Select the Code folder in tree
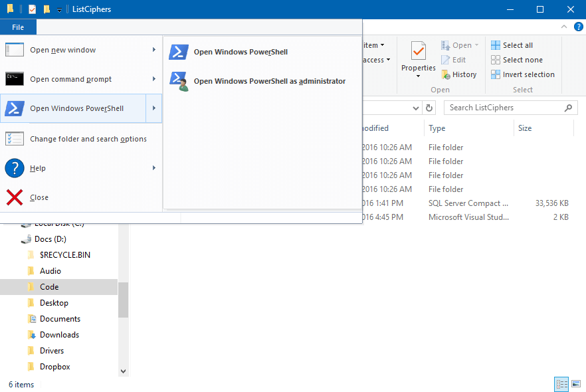 (58, 287)
